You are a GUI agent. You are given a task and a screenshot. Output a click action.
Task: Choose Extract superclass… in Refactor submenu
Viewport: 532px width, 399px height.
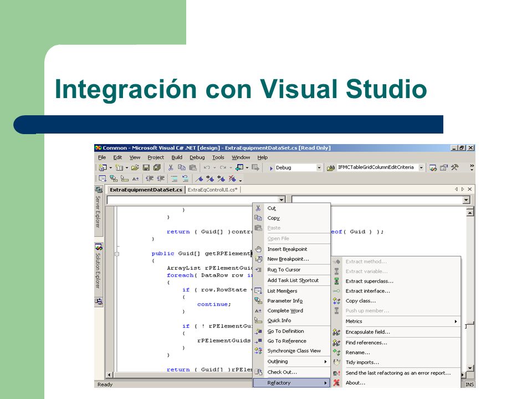[x=396, y=282]
